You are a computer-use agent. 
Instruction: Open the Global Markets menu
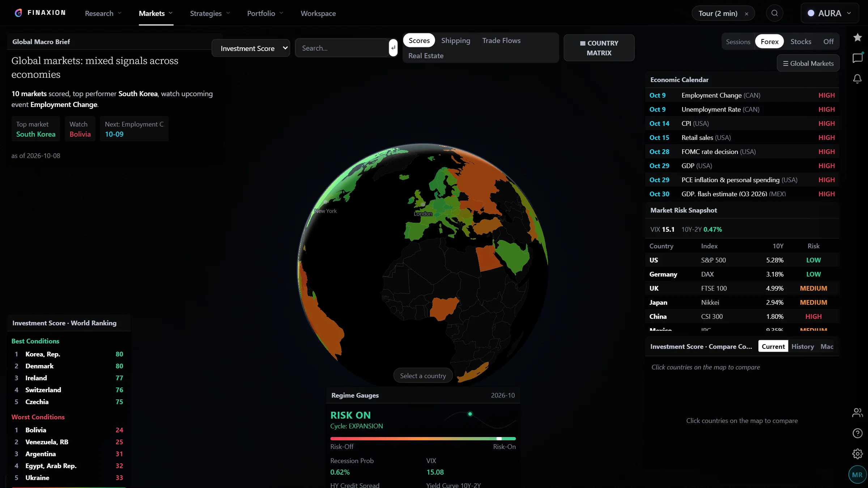pos(808,63)
